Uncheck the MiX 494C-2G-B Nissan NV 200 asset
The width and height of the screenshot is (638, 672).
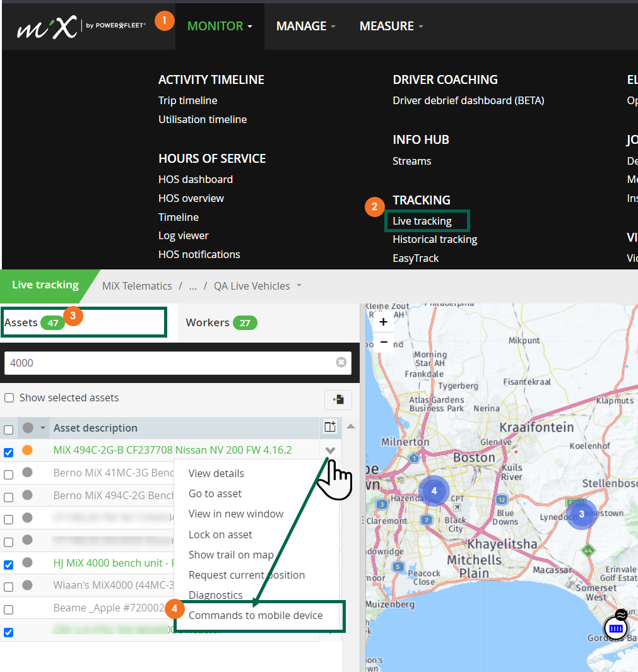(9, 452)
